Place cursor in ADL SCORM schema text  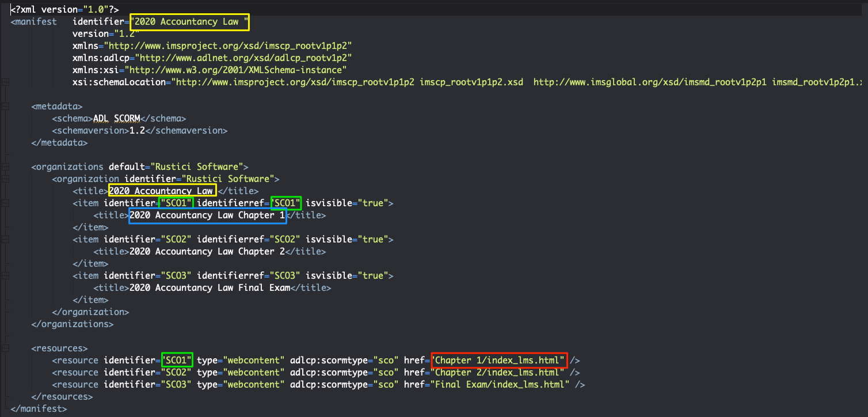pos(117,119)
